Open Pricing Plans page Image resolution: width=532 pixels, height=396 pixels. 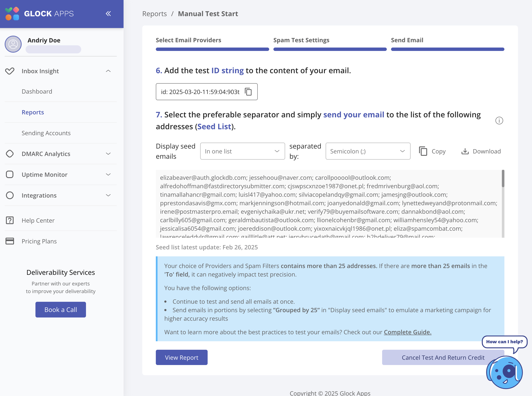(39, 241)
